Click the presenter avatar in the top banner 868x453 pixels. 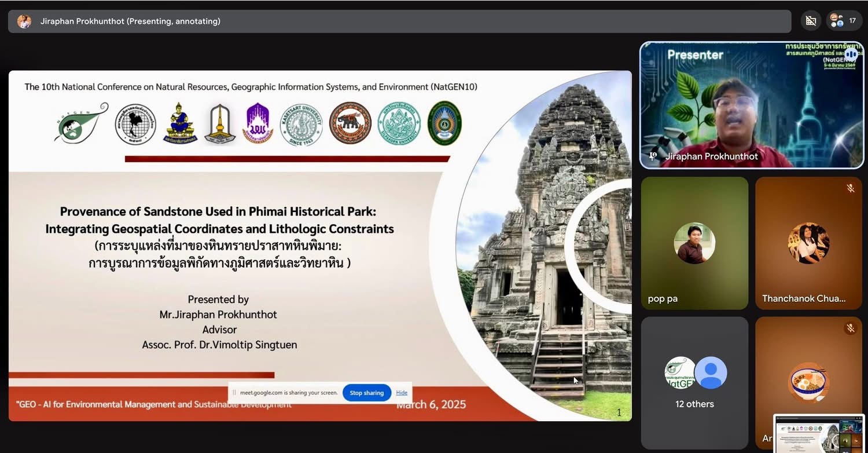[24, 21]
